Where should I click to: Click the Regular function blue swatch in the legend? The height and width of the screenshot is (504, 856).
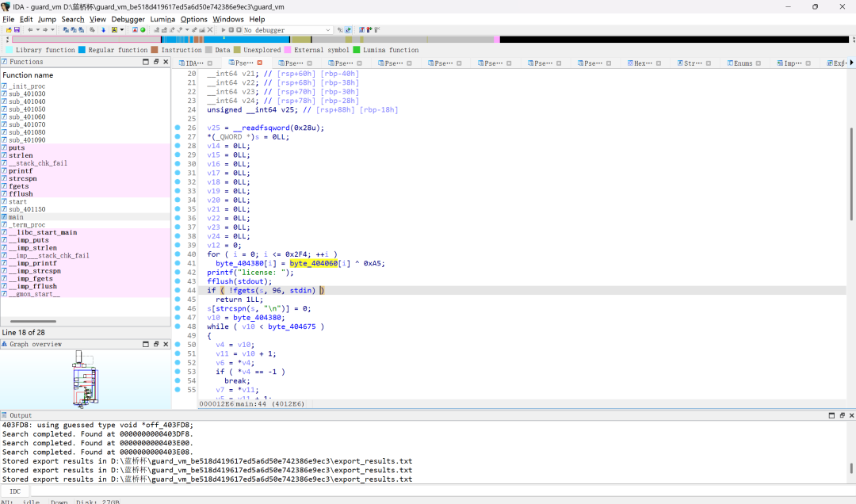point(82,50)
